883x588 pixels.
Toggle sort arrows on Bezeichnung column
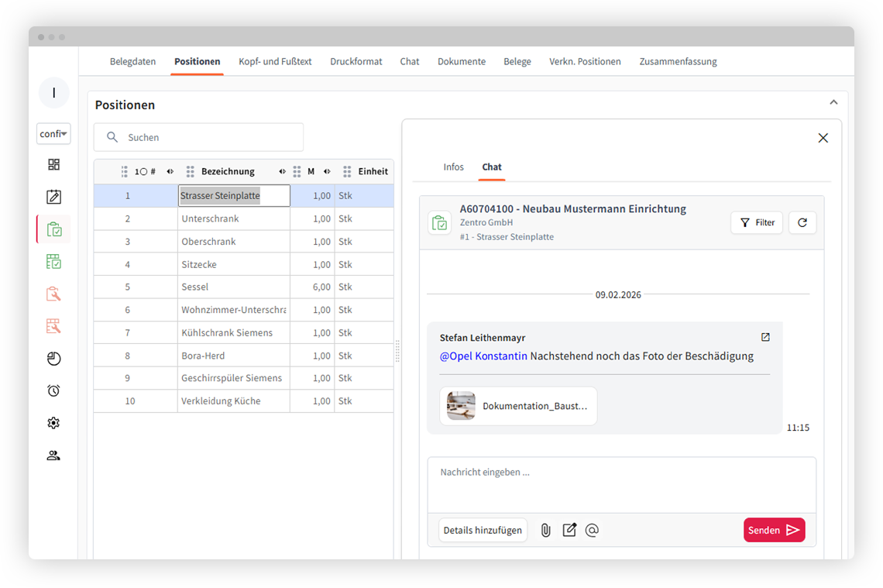click(x=282, y=172)
